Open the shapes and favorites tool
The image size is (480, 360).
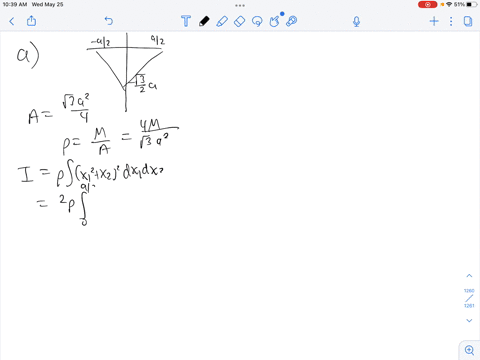[x=275, y=21]
